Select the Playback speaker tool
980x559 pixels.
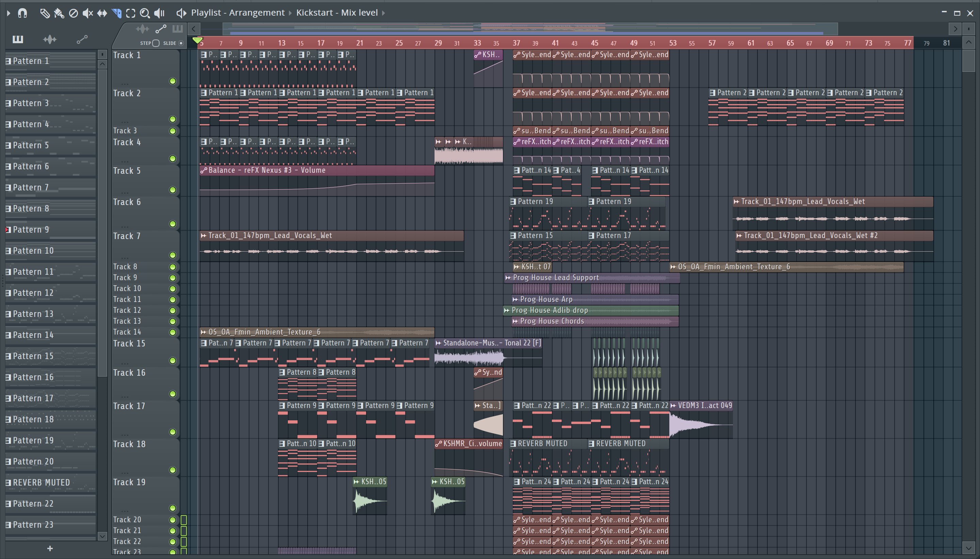click(x=159, y=13)
